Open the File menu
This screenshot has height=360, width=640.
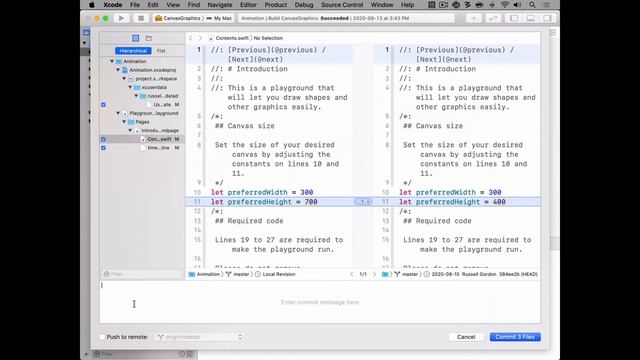coord(135,5)
